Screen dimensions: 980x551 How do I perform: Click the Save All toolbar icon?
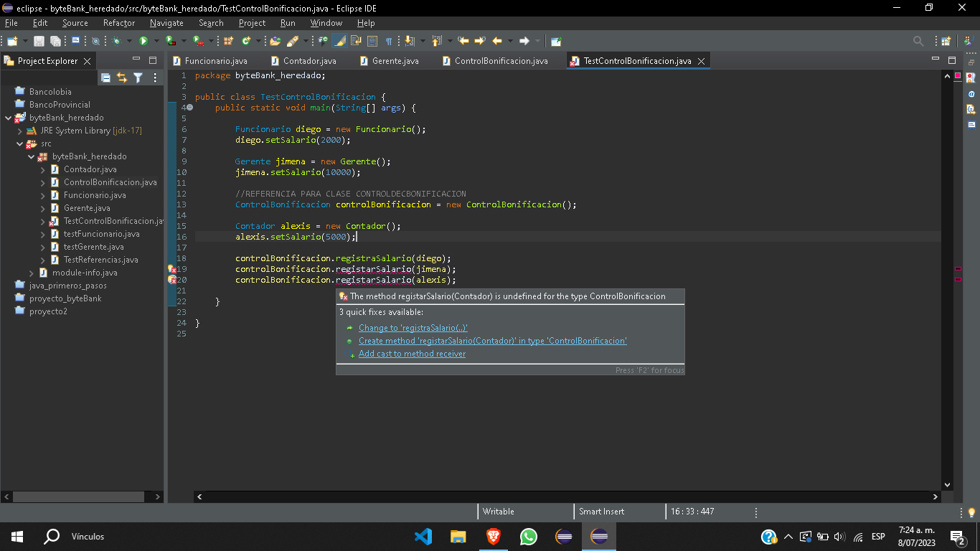[x=55, y=41]
